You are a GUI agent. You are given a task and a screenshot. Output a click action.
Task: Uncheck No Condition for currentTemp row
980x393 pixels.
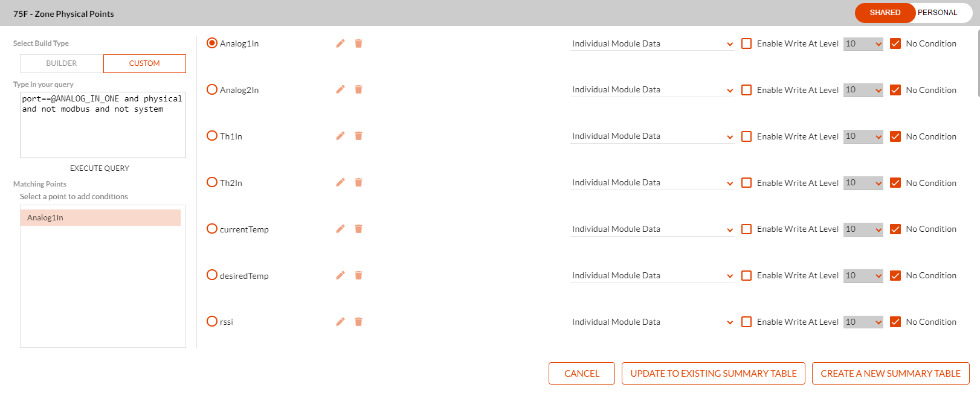click(895, 229)
